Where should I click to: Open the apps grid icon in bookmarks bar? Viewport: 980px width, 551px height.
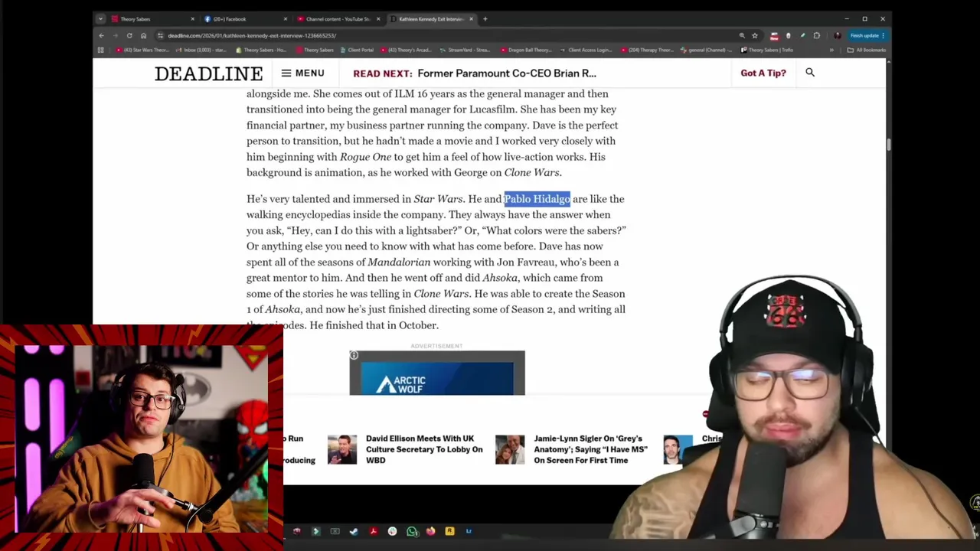[x=100, y=50]
